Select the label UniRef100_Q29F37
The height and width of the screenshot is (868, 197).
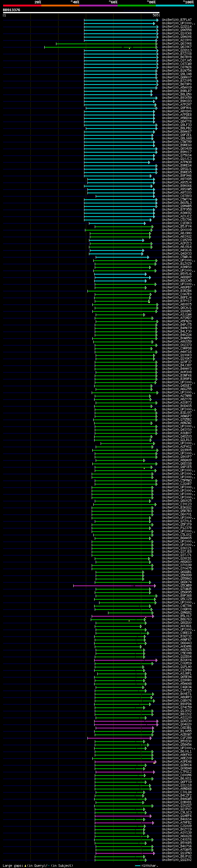click(176, 362)
